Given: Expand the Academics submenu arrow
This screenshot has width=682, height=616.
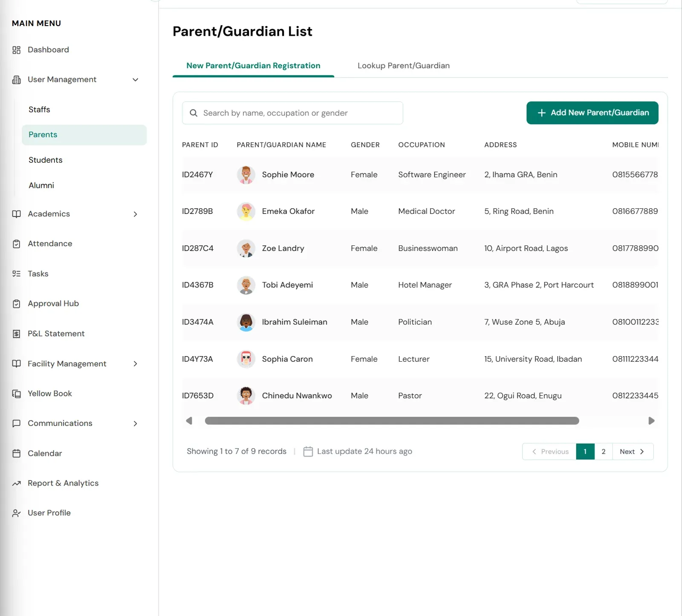Looking at the screenshot, I should coord(135,214).
